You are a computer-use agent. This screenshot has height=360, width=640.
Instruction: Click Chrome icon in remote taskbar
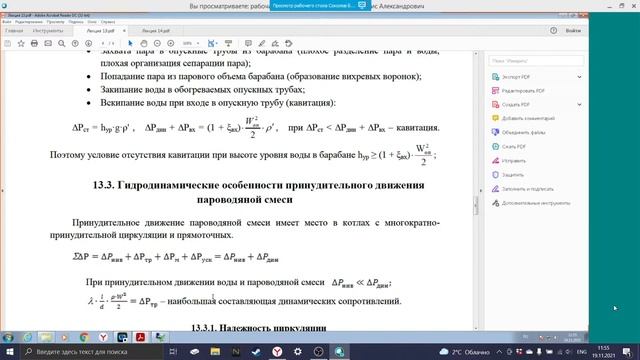click(x=84, y=337)
